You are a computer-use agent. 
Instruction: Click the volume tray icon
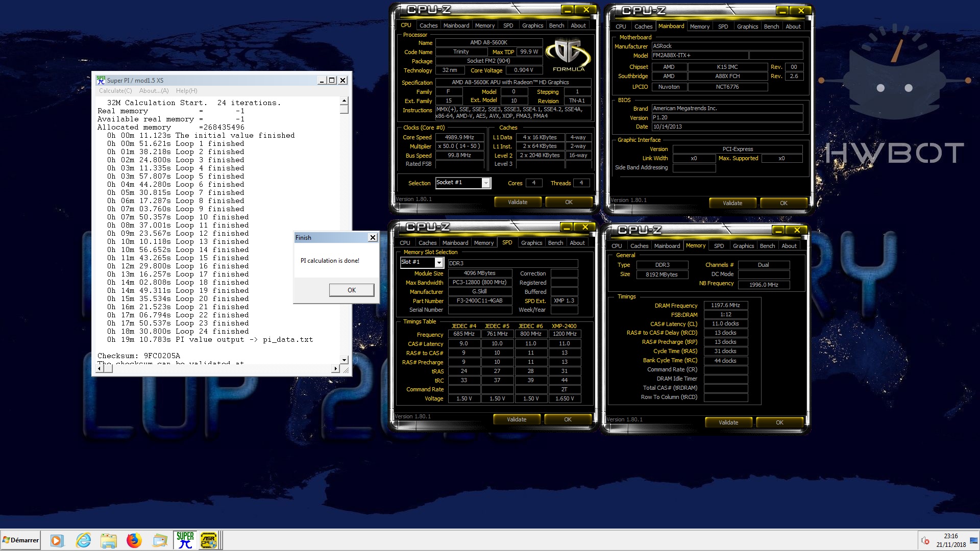[x=925, y=541]
